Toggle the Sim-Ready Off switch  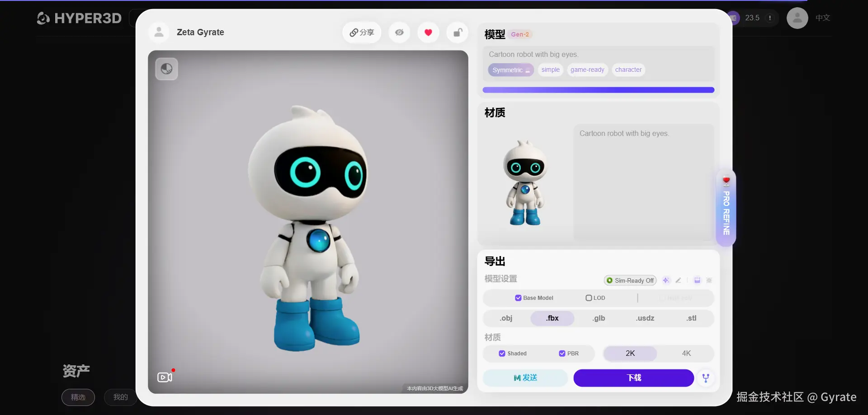pos(630,280)
